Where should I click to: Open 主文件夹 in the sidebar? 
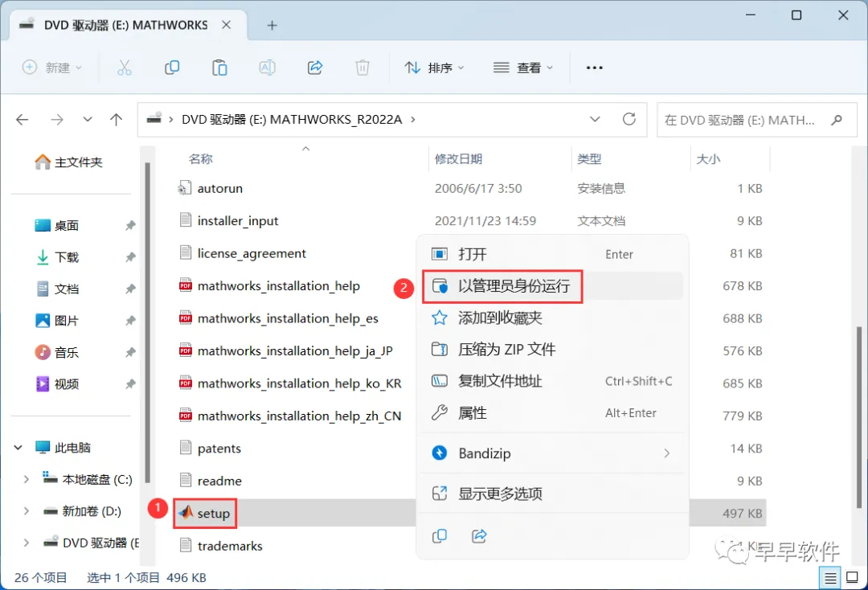[69, 162]
